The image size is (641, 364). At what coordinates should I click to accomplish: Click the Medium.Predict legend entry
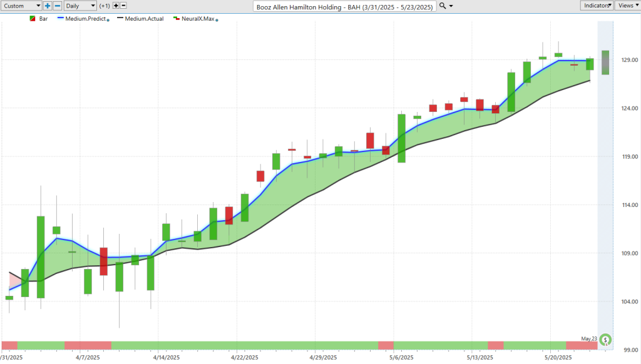[x=82, y=19]
